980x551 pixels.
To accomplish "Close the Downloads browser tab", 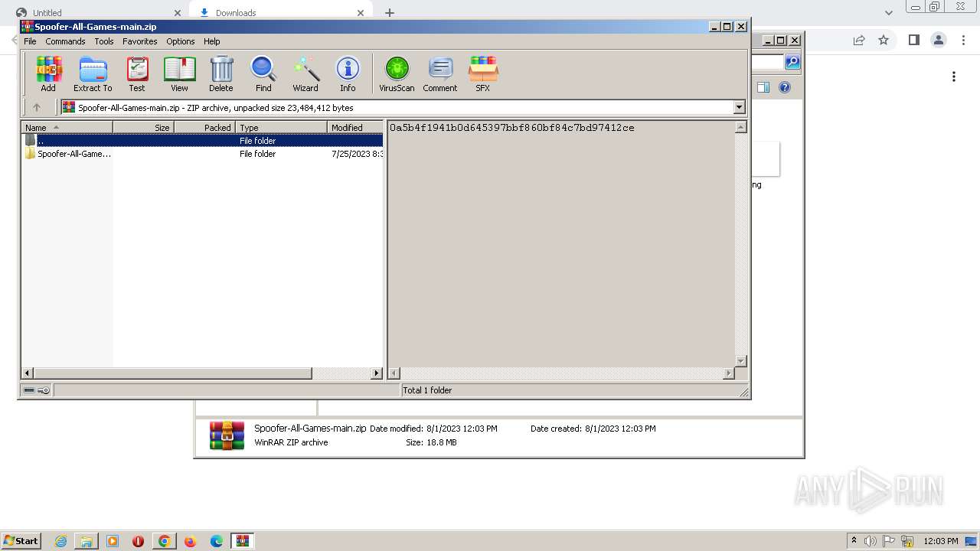I will [361, 13].
